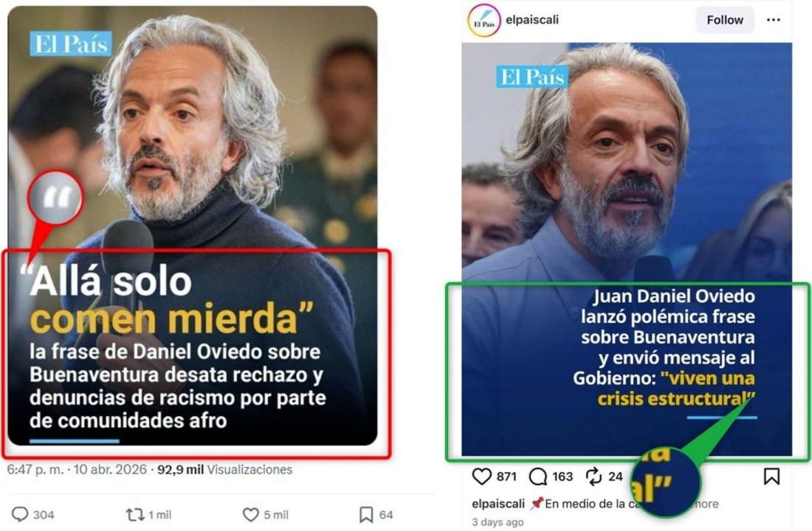This screenshot has height=531, width=812.
Task: Click the repost icon showing 24
Action: [x=593, y=476]
